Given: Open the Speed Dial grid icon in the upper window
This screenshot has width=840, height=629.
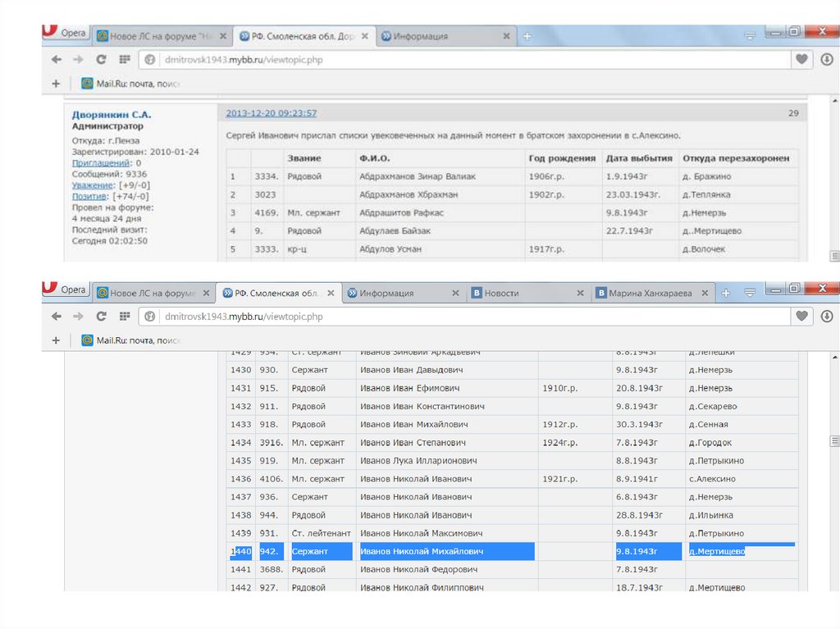Looking at the screenshot, I should [x=125, y=59].
